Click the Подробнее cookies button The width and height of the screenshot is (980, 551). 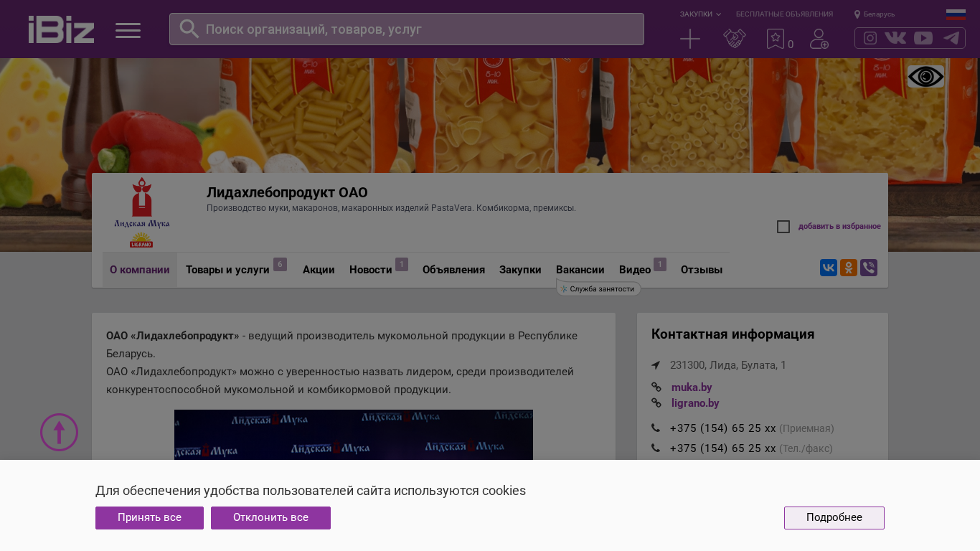pyautogui.click(x=834, y=518)
